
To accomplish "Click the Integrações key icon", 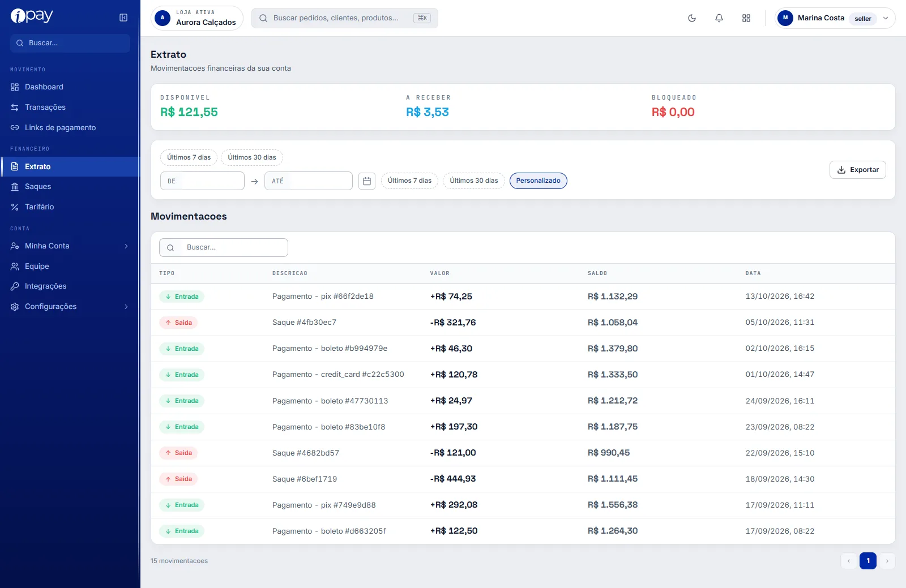I will 15,286.
